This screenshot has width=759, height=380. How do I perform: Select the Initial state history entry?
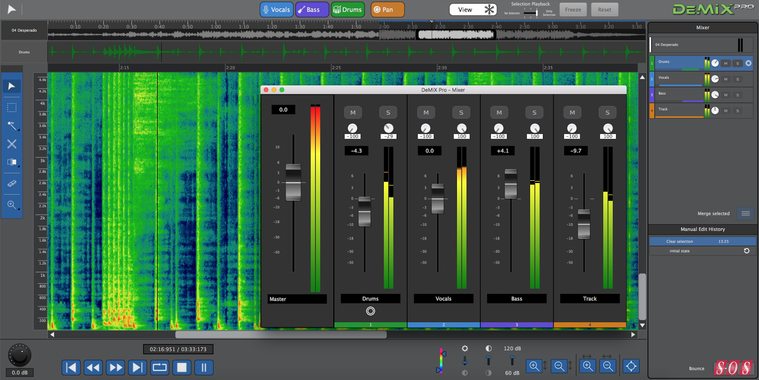click(x=701, y=251)
